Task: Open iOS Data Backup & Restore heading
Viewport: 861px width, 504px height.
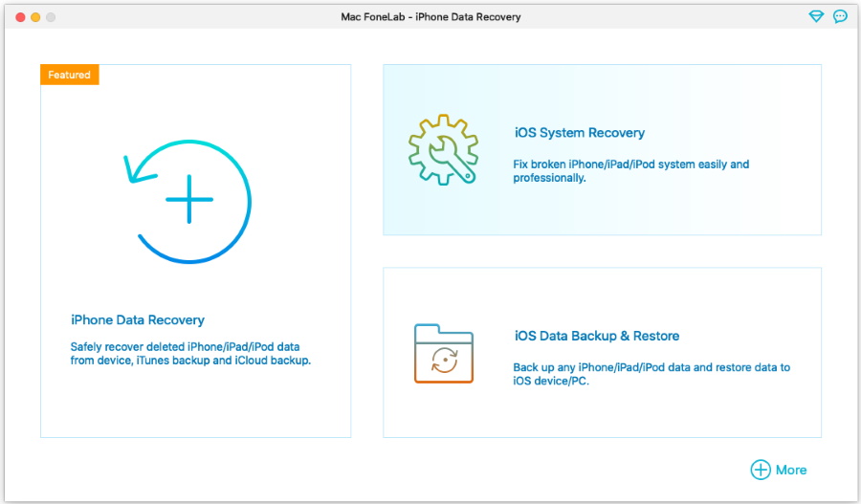Action: 597,336
